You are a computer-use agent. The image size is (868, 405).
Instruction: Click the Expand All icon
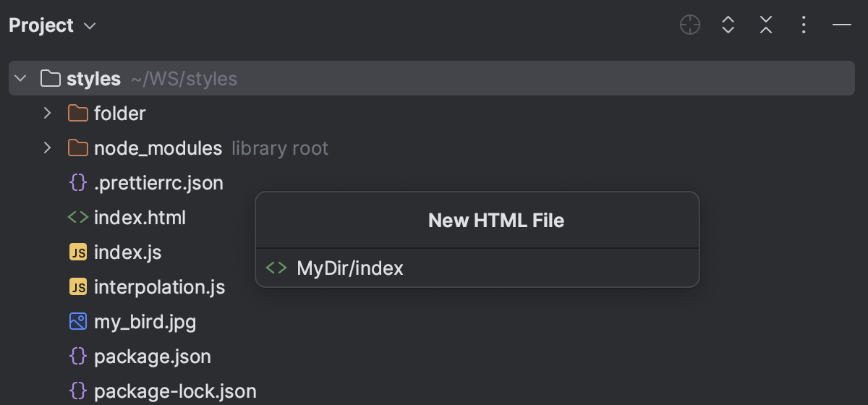(x=728, y=25)
